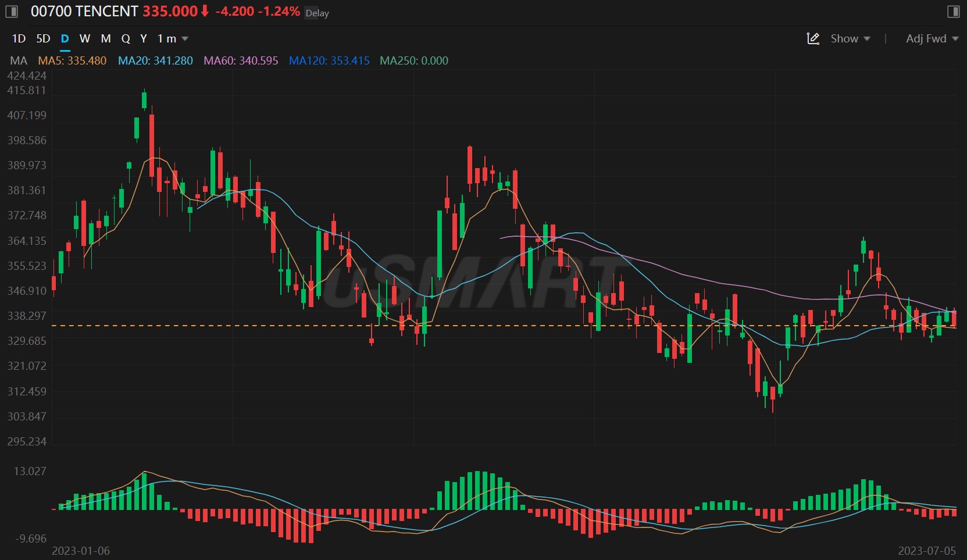
Task: Click the MA20: 341.280 value
Action: tap(155, 60)
